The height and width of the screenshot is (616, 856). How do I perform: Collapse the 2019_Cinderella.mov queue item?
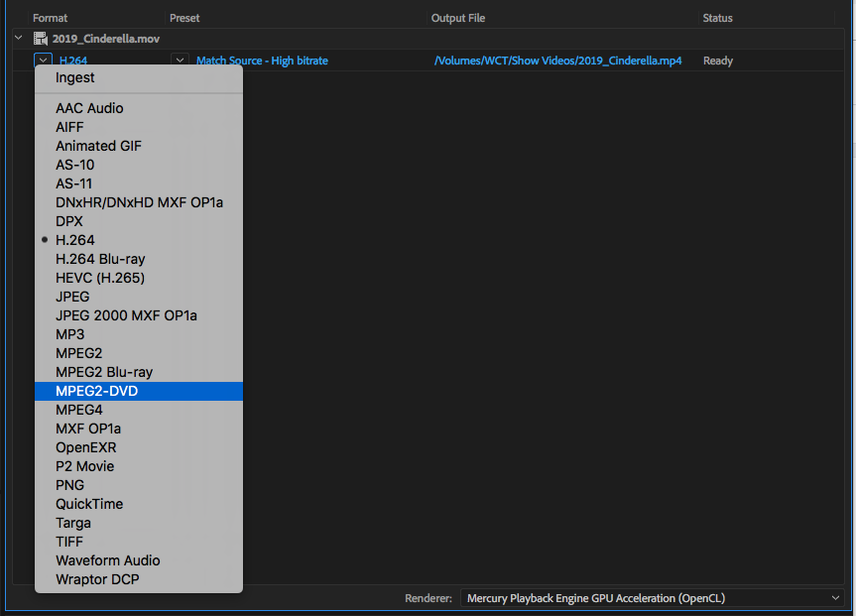(18, 39)
